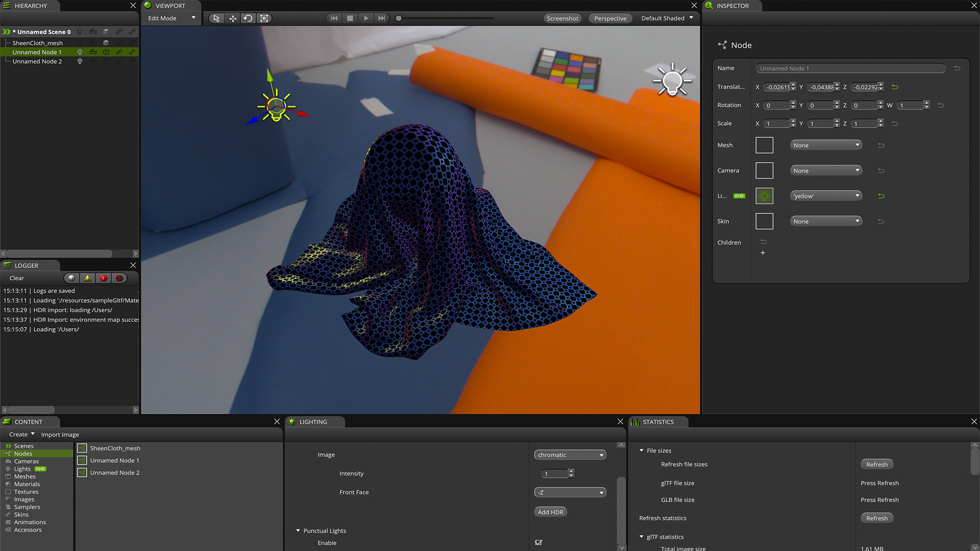Click the light icon on Unnamed Node 2 row

click(x=80, y=61)
